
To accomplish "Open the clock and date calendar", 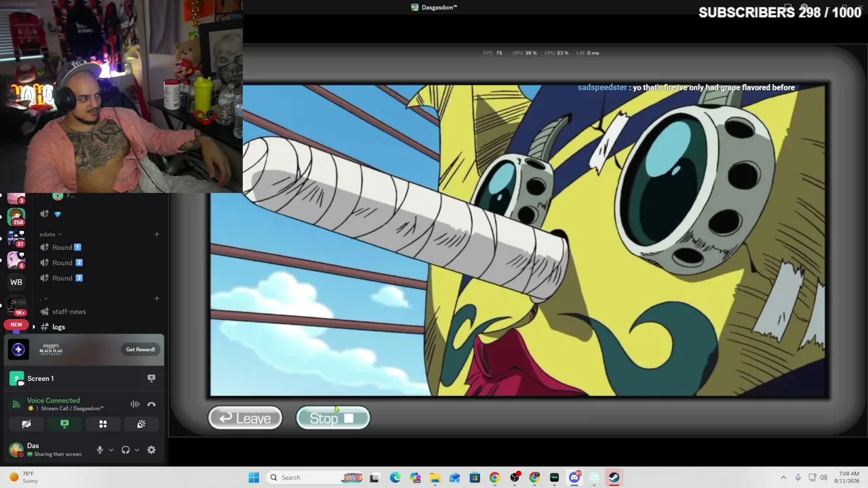I will [848, 478].
